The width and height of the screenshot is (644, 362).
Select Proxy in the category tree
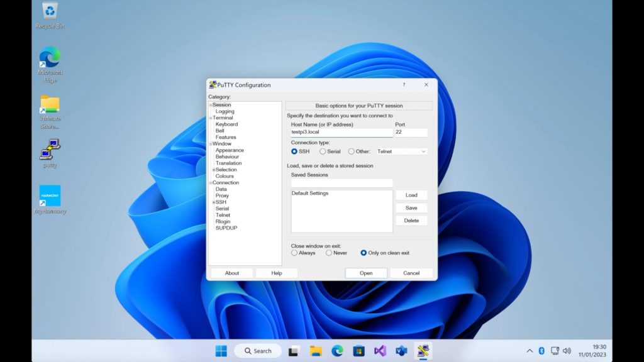(222, 195)
